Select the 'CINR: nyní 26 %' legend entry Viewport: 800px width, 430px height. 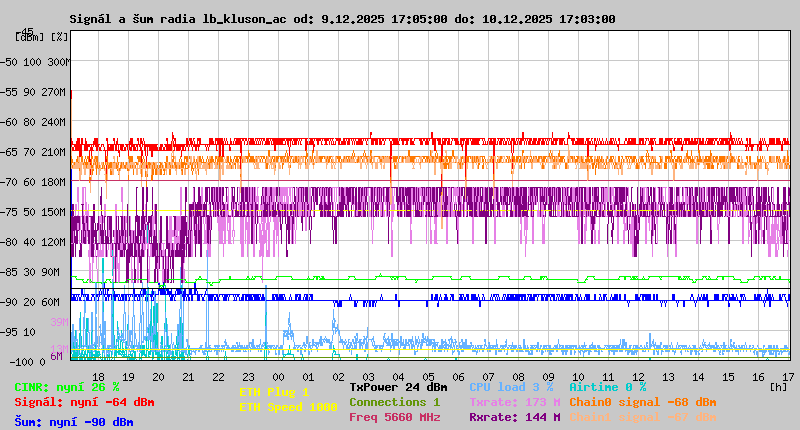click(x=67, y=387)
